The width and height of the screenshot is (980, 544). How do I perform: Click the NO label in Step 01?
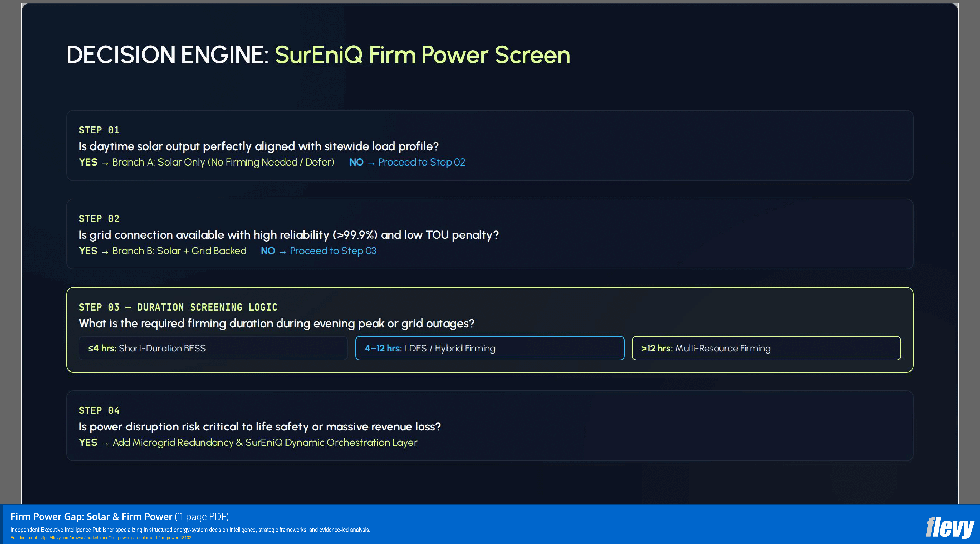[x=356, y=163]
